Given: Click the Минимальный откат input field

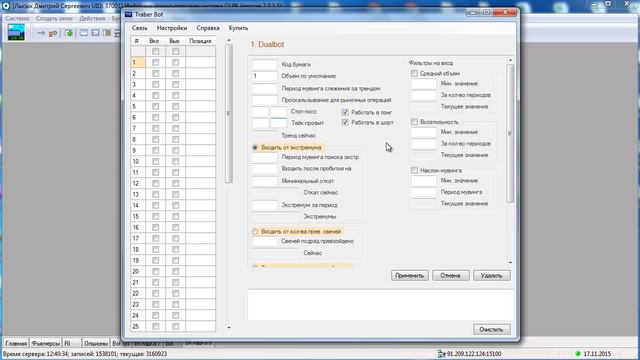Looking at the screenshot, I should click(264, 181).
